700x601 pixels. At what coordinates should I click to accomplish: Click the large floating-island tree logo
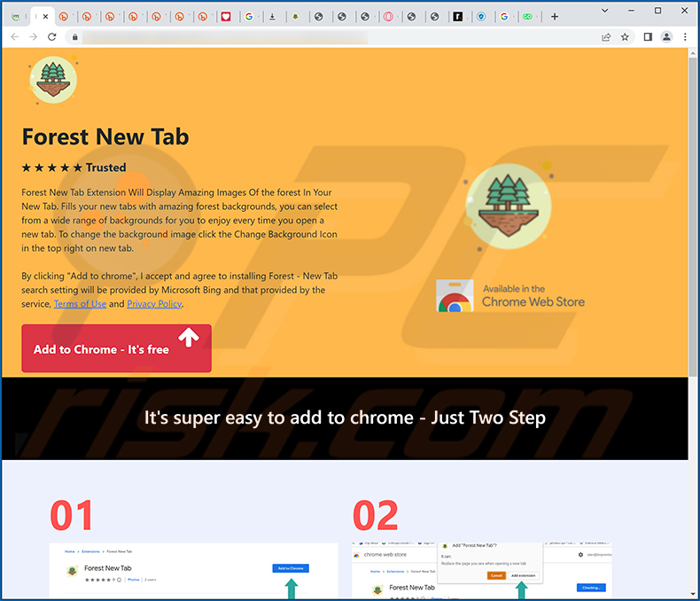509,207
